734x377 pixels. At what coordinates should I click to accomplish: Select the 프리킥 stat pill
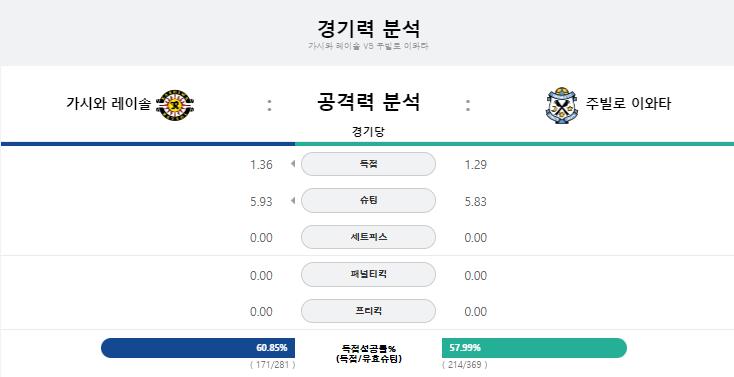point(368,311)
